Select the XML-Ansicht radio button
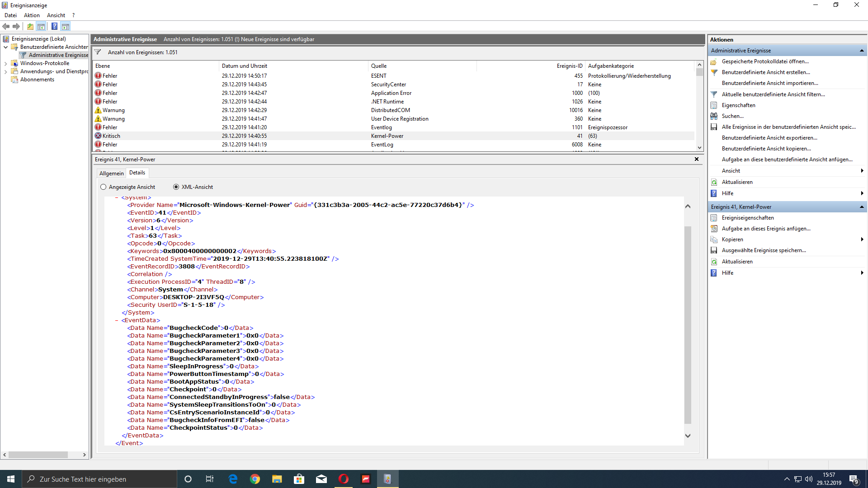This screenshot has width=868, height=488. 176,187
